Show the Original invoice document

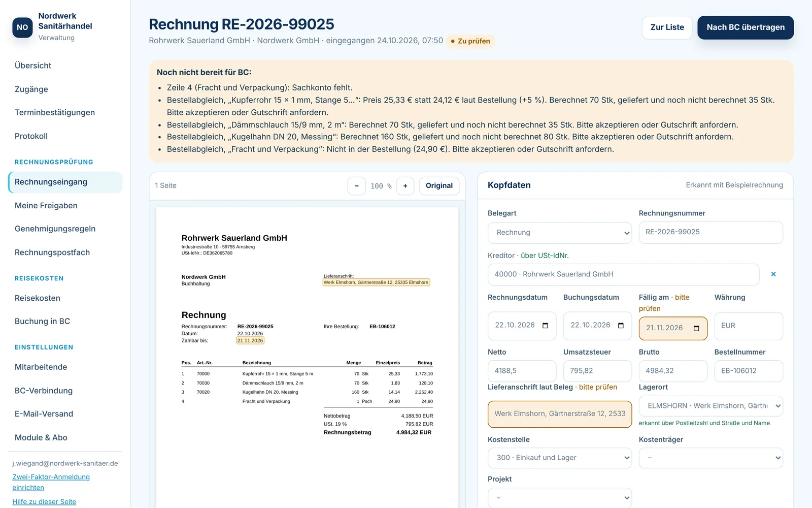pos(439,186)
